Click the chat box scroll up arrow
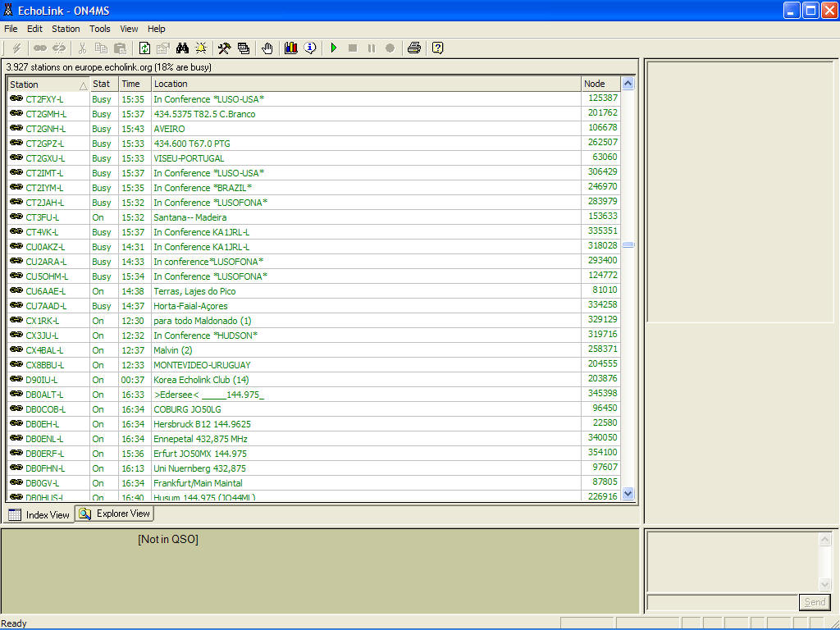The width and height of the screenshot is (840, 630). point(824,540)
